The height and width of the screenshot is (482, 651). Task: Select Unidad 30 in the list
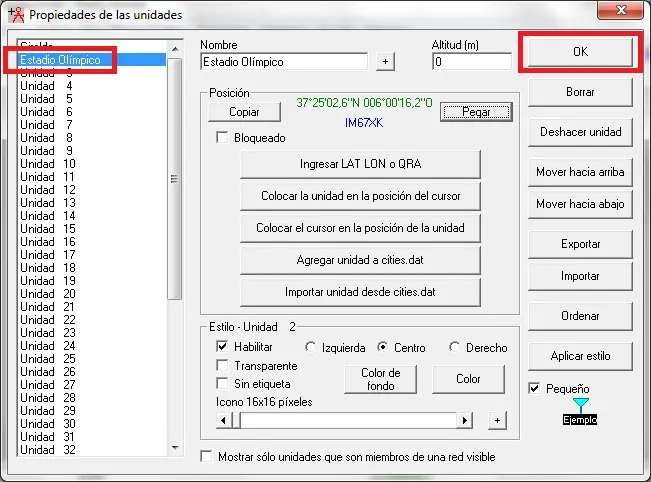coord(92,424)
